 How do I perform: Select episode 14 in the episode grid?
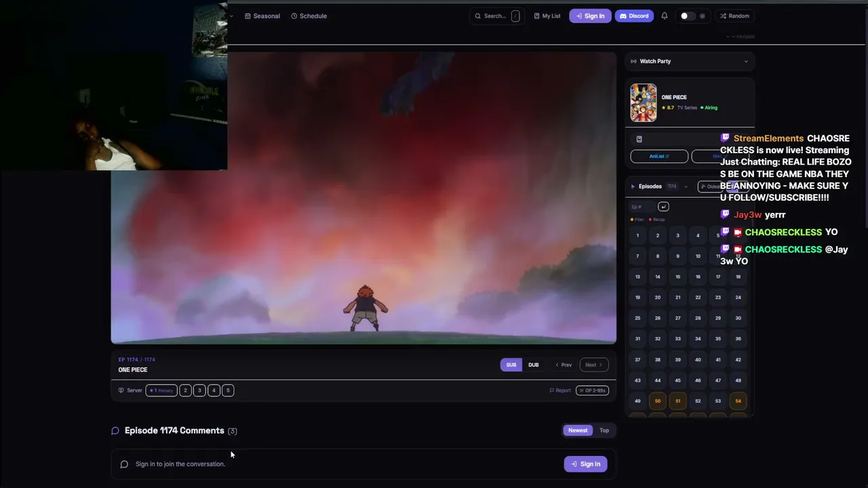(657, 277)
